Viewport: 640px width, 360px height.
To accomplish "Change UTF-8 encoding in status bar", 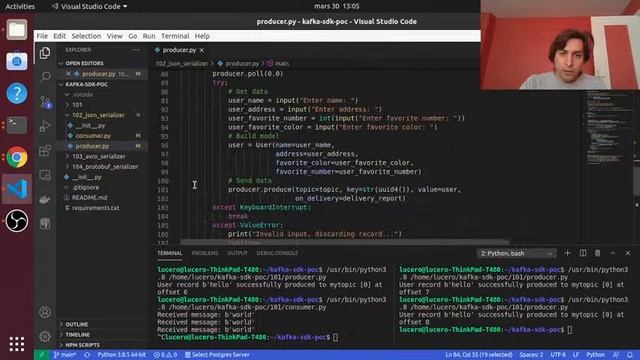I will tap(558, 355).
